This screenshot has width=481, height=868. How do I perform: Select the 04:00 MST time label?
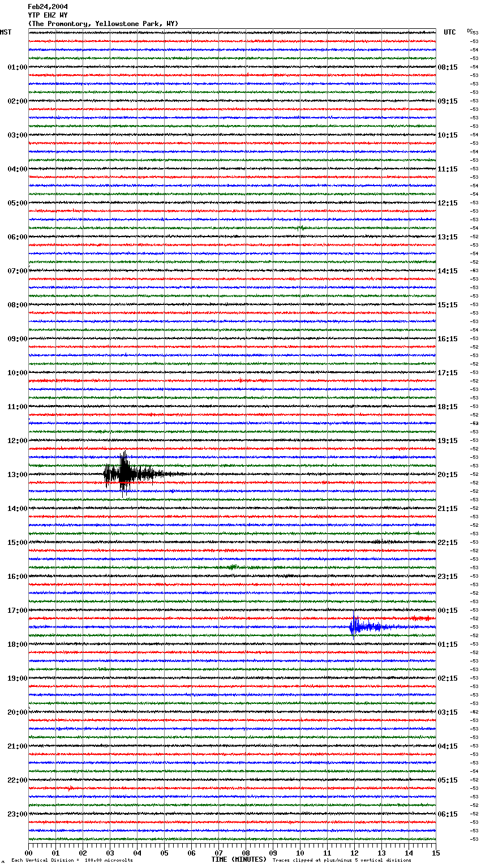(x=18, y=169)
